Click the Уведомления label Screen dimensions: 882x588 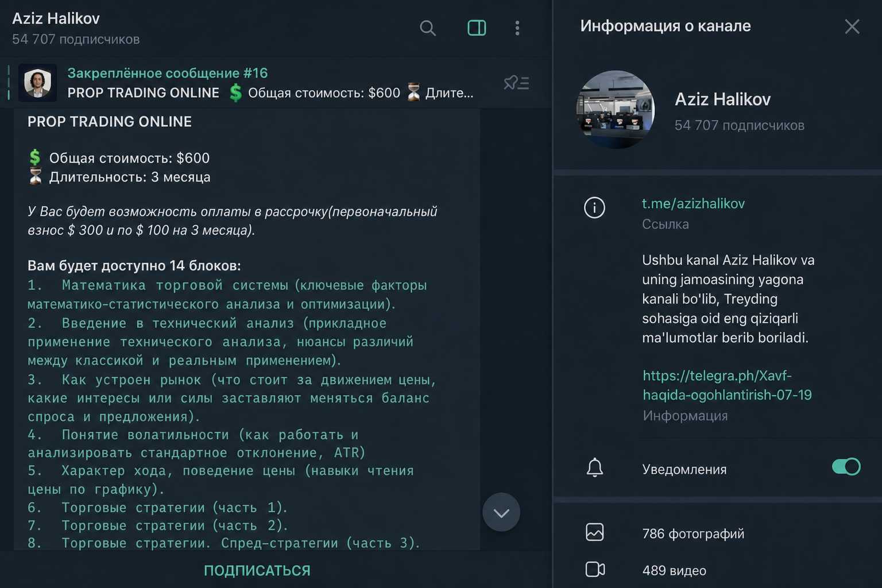[684, 469]
